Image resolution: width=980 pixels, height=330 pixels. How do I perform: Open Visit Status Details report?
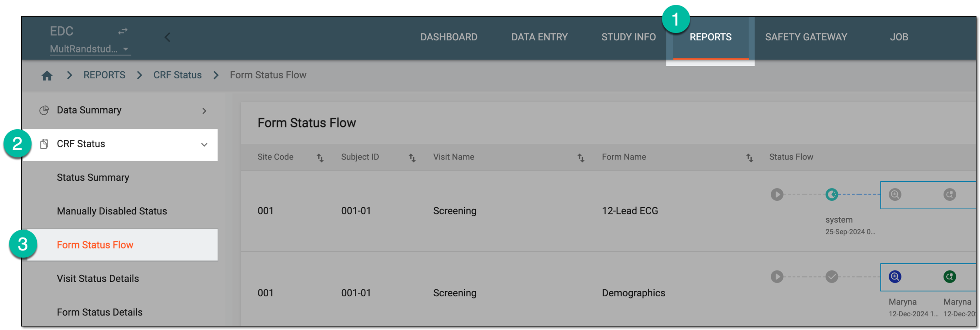(98, 279)
